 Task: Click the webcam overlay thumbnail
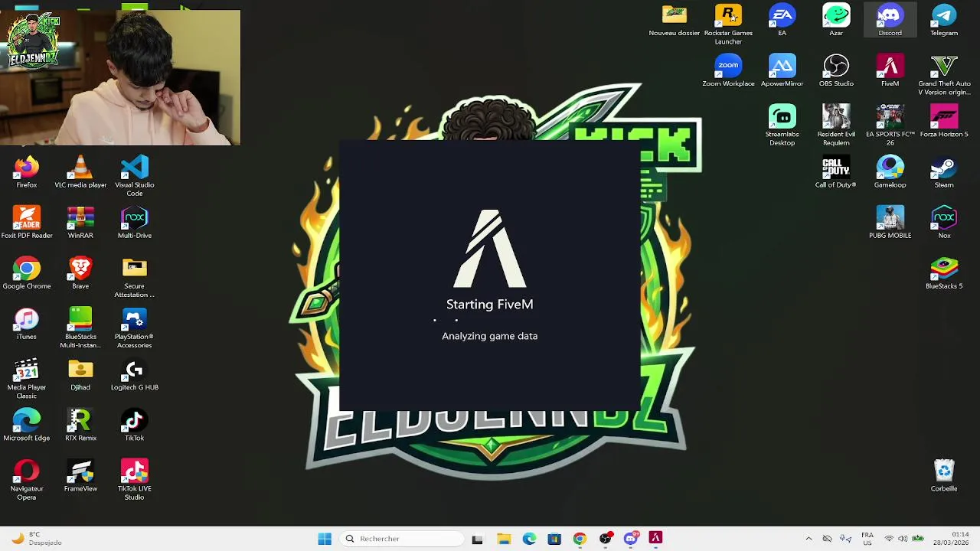tap(121, 77)
